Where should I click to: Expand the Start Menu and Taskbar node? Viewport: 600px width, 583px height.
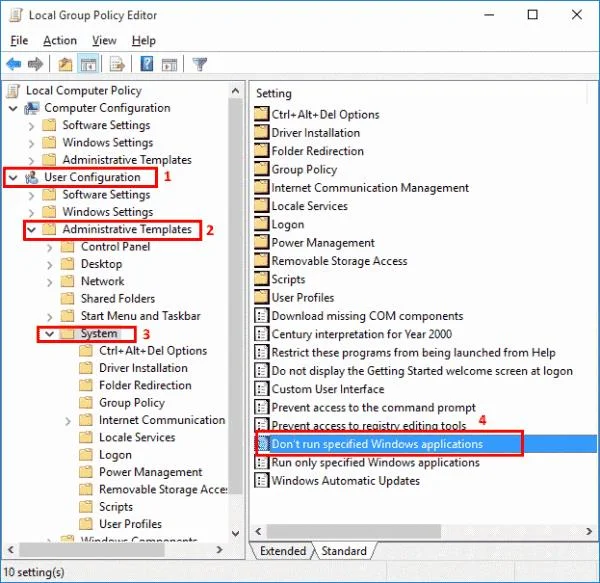[49, 316]
